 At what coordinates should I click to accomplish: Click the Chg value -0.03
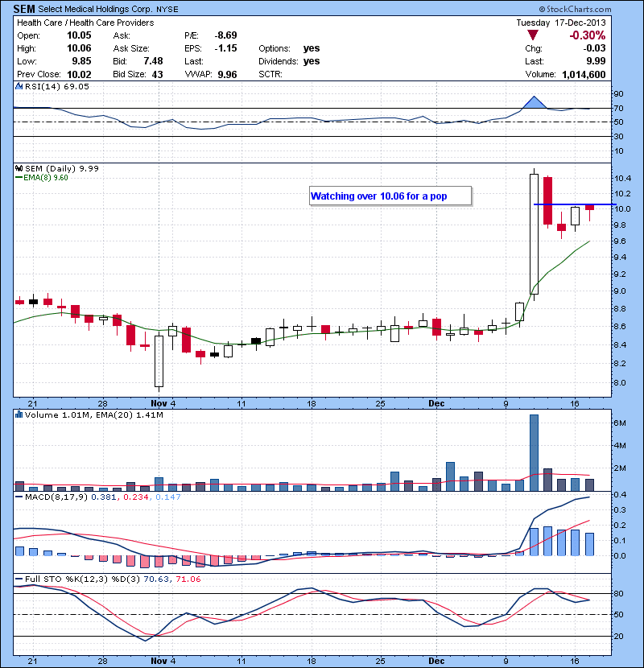pyautogui.click(x=595, y=48)
